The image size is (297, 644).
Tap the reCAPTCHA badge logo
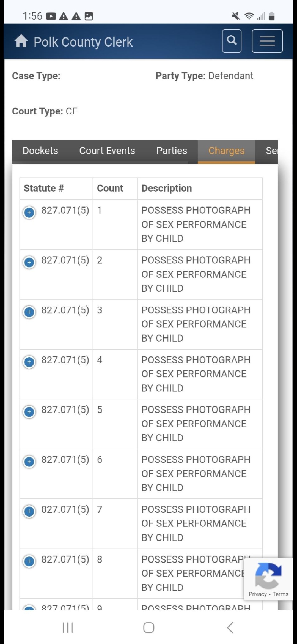coord(268,575)
